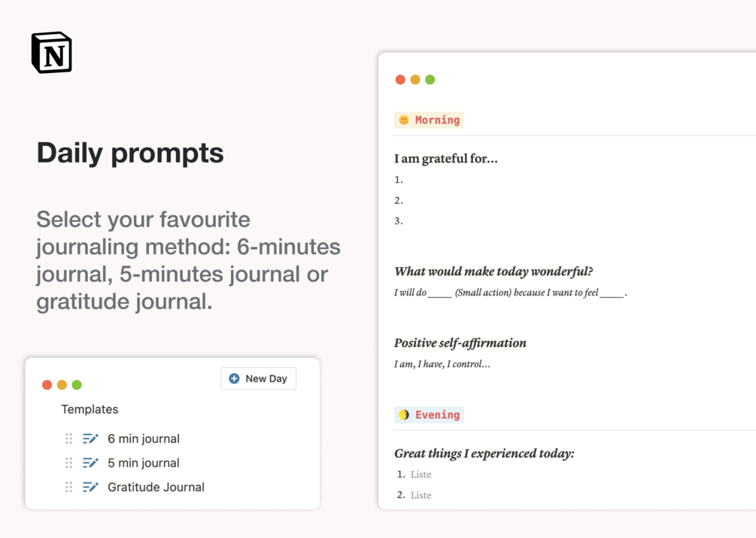
Task: Click the Templates heading
Action: [90, 409]
